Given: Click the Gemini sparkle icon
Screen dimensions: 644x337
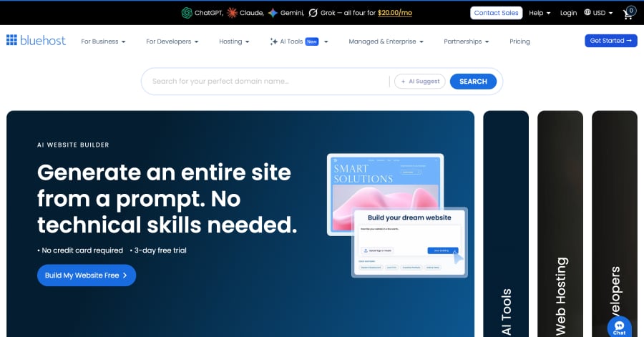Looking at the screenshot, I should [x=273, y=13].
